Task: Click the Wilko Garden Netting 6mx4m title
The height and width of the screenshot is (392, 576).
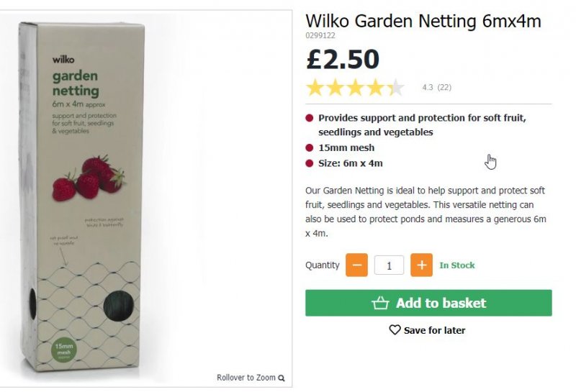Action: pos(423,22)
